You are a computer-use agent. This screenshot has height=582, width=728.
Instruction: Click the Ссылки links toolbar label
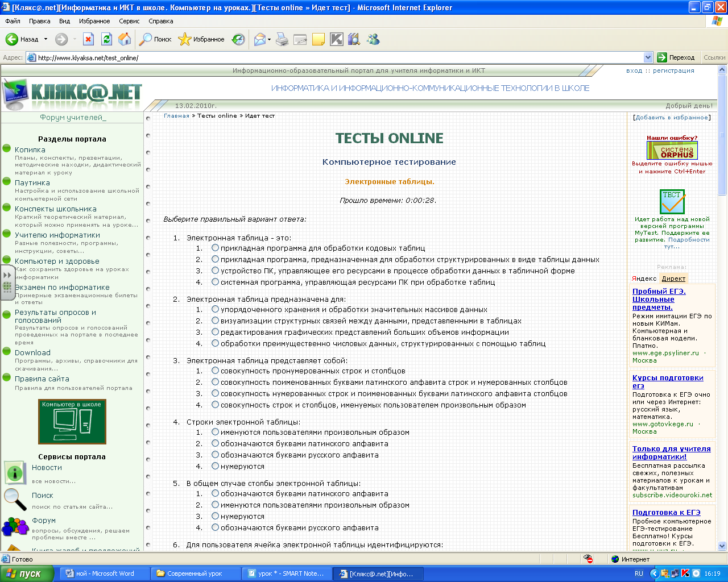pyautogui.click(x=714, y=57)
